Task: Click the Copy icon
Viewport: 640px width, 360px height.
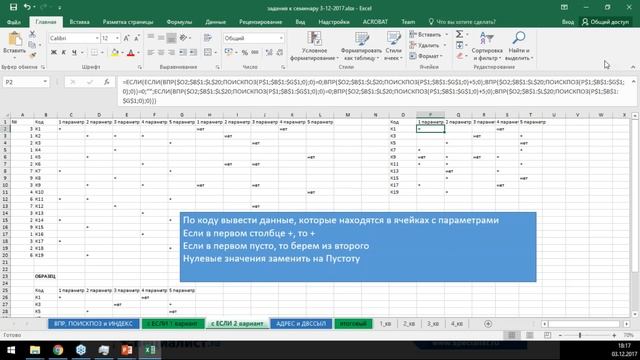Action: pos(32,44)
